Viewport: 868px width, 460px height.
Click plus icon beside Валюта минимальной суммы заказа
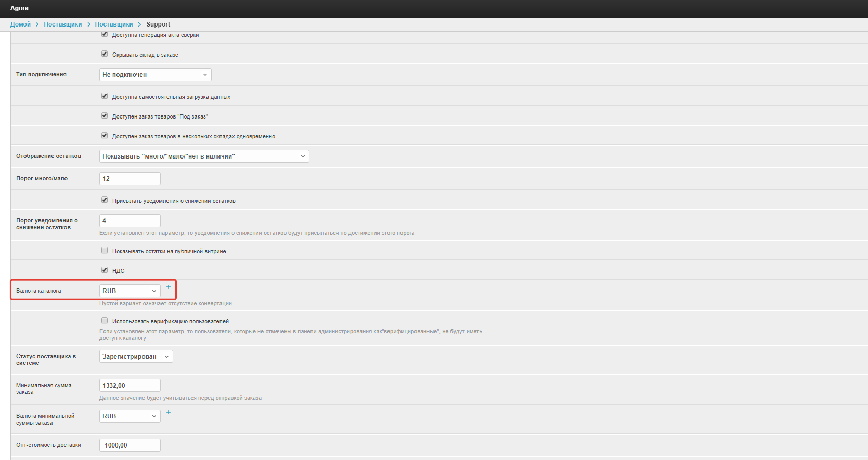(169, 412)
